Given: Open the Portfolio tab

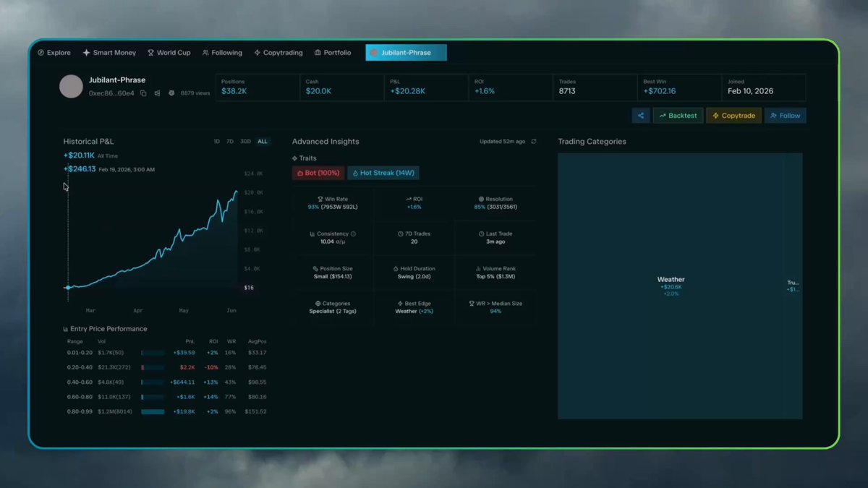Looking at the screenshot, I should point(333,53).
